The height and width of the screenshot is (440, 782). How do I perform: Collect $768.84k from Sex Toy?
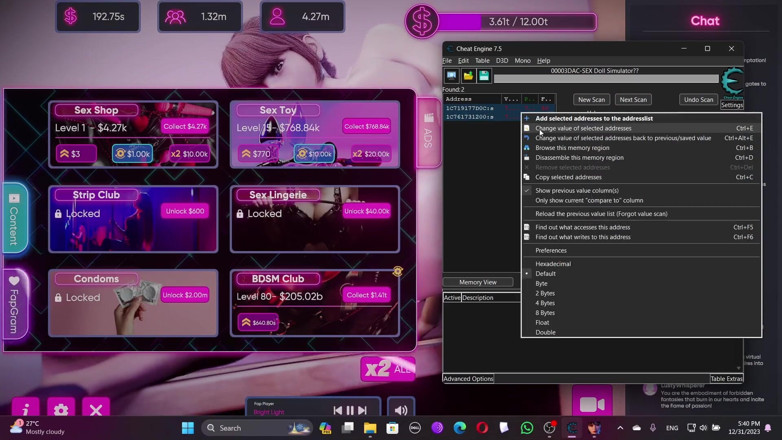[367, 126]
